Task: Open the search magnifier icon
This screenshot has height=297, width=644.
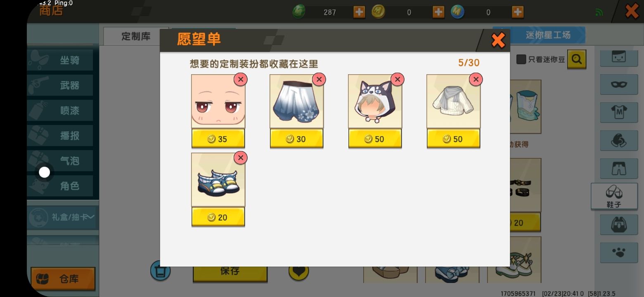Action: click(x=577, y=59)
